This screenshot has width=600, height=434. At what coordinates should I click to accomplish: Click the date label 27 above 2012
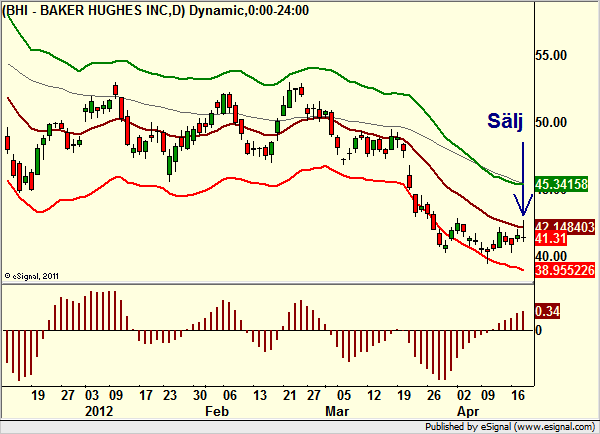click(x=67, y=395)
